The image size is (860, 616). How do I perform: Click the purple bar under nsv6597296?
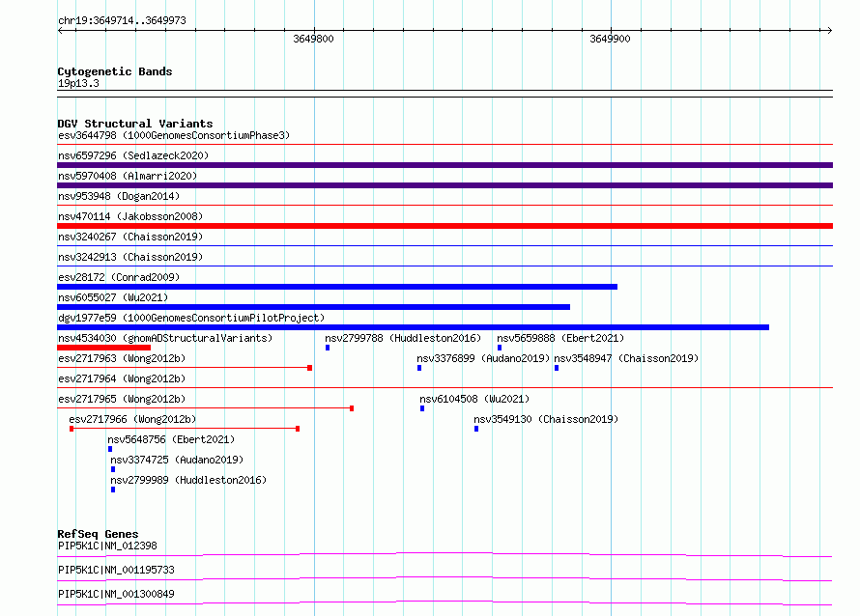point(444,165)
